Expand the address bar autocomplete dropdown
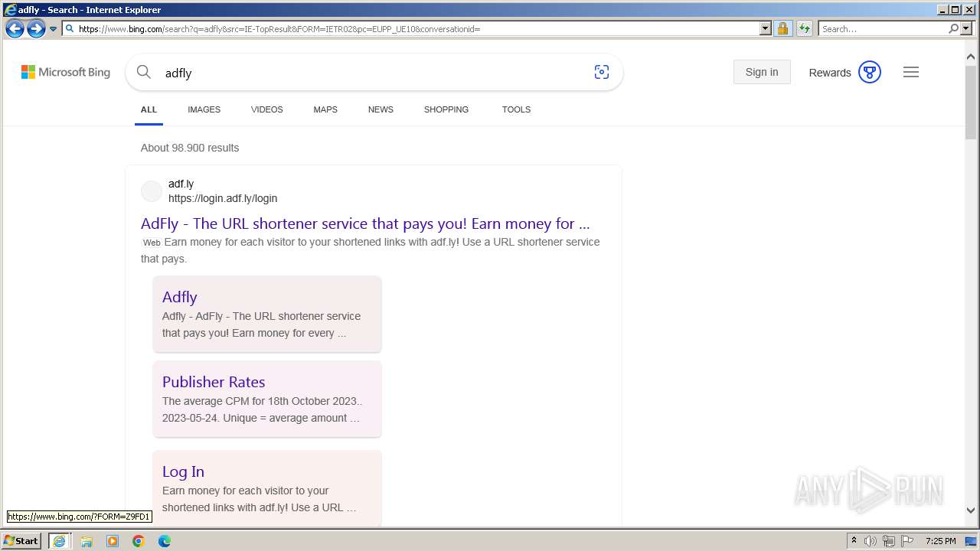Viewport: 980px width, 551px height. 765,29
